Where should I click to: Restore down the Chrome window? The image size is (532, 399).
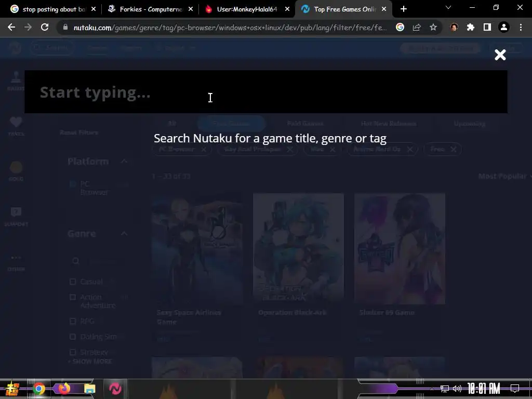pyautogui.click(x=496, y=7)
